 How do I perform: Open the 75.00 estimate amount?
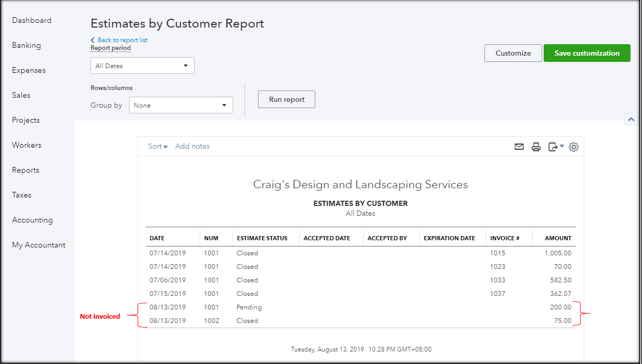click(x=563, y=321)
